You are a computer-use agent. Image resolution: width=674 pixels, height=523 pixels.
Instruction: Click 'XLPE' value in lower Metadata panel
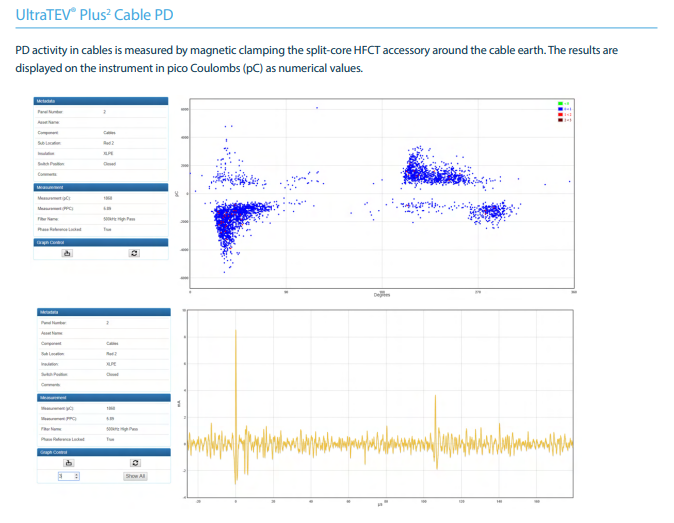coord(111,364)
